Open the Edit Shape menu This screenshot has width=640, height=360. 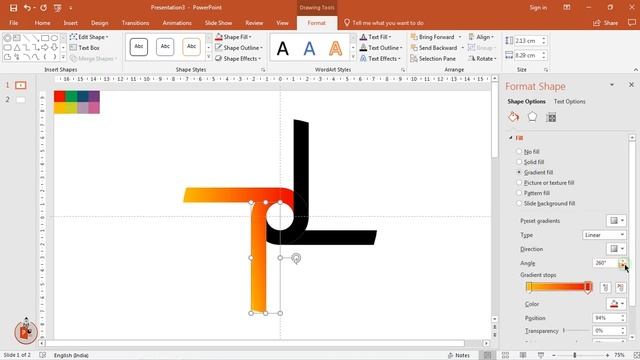pyautogui.click(x=89, y=37)
